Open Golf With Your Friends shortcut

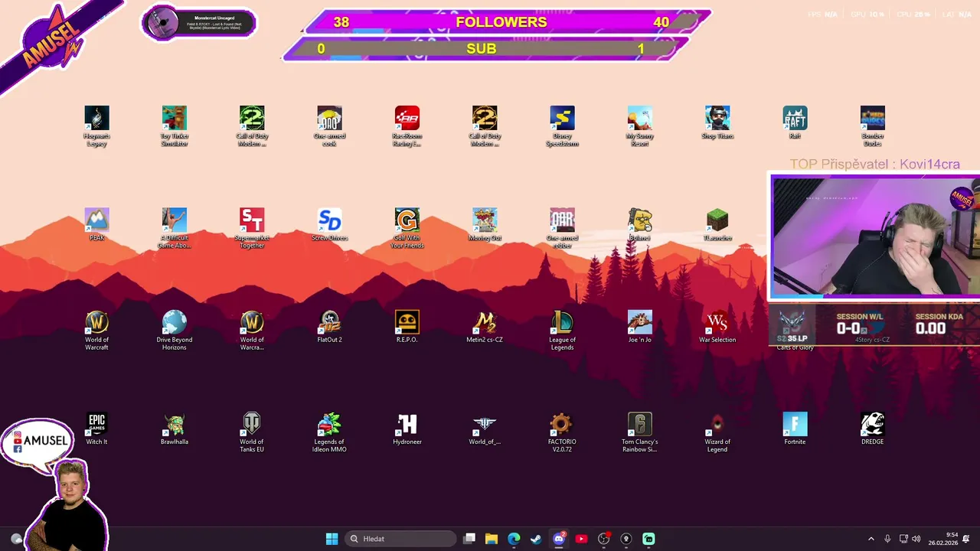(x=407, y=228)
